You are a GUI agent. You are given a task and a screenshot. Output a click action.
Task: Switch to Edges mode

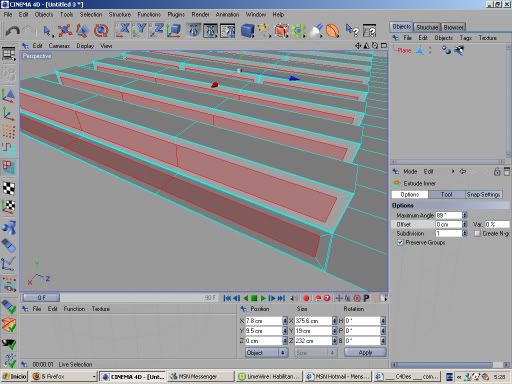8,148
